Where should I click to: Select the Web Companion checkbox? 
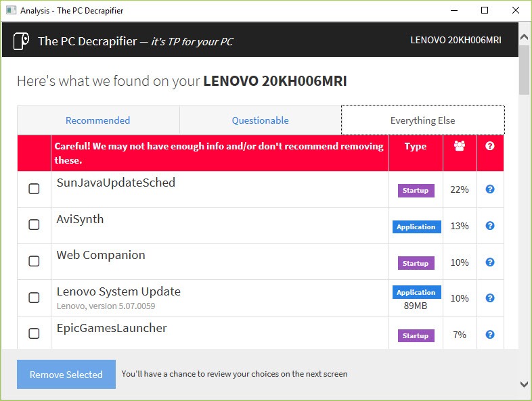pos(34,261)
